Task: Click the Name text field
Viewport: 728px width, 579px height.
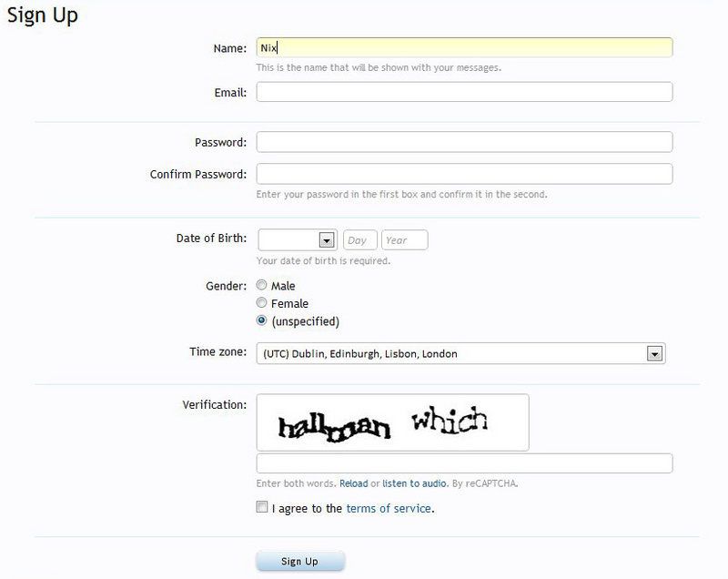Action: [464, 47]
